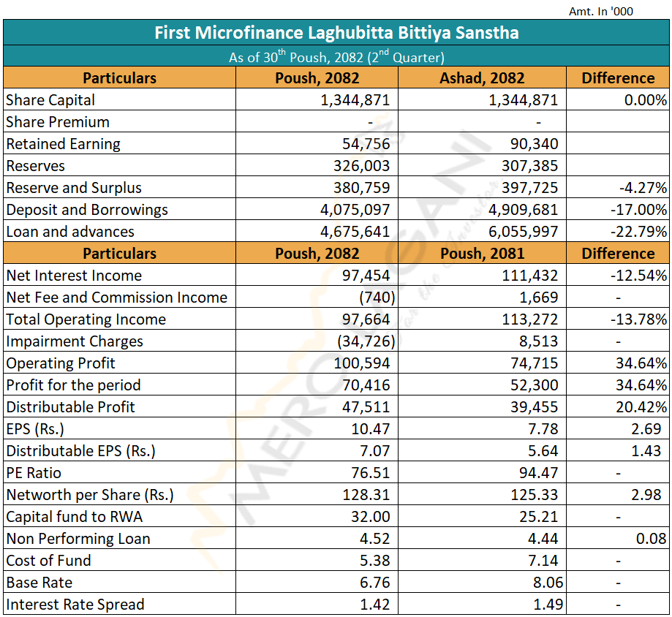The image size is (672, 617).
Task: Click Networth per Share value 128.31
Action: (x=367, y=495)
